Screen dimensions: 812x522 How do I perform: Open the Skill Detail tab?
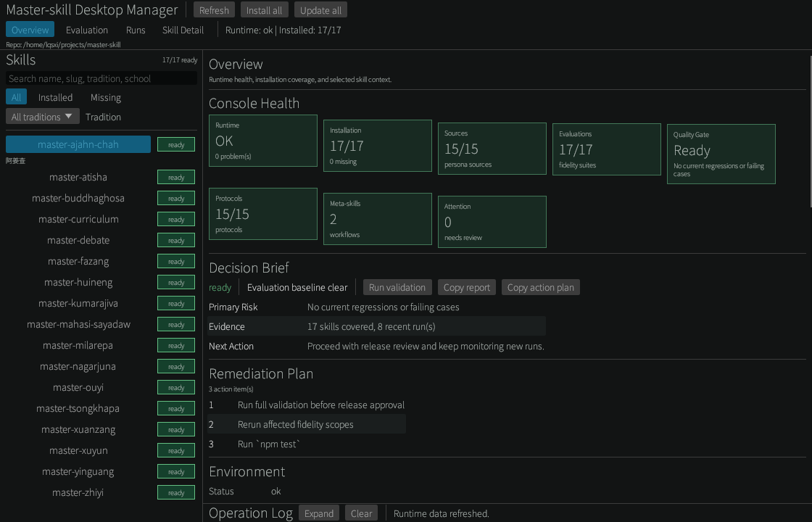click(x=183, y=30)
